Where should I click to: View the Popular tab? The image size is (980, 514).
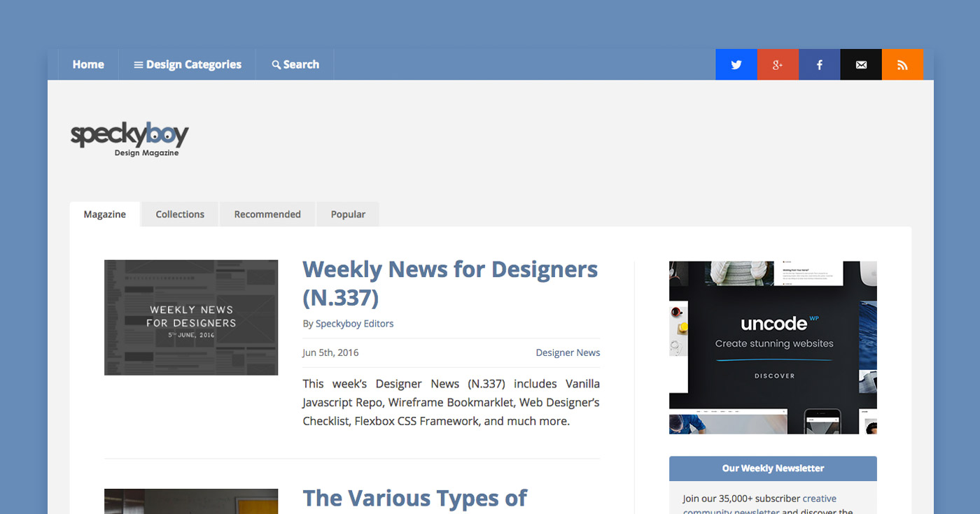pyautogui.click(x=348, y=214)
